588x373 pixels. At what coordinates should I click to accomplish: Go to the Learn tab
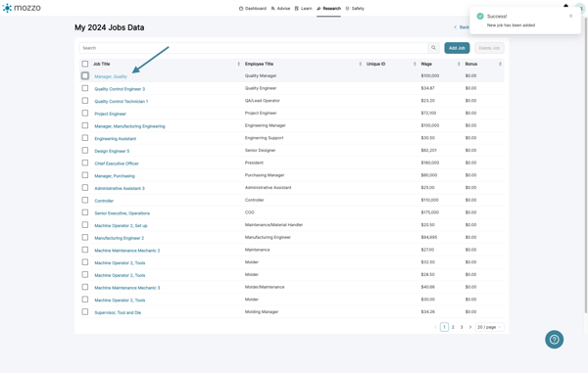pos(303,8)
